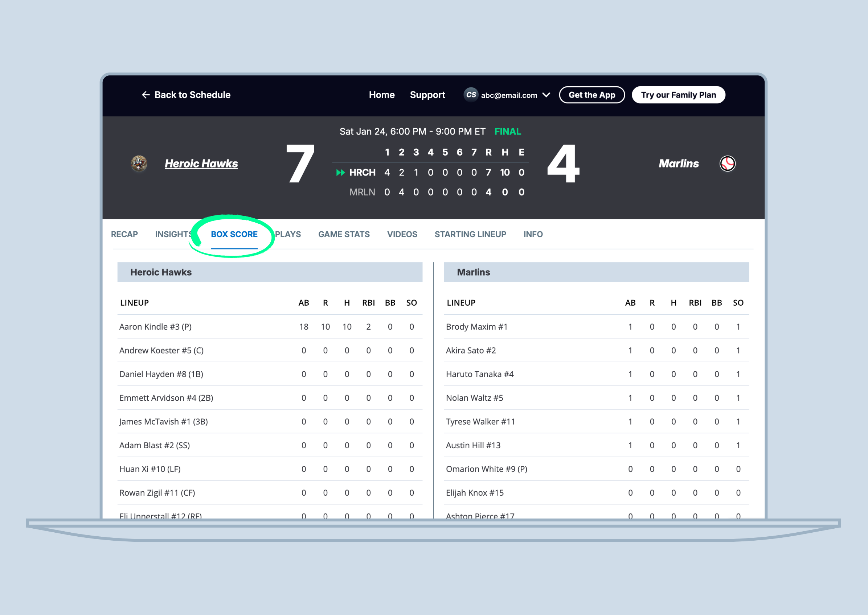The width and height of the screenshot is (868, 615).
Task: Open the Support page link
Action: tap(427, 95)
